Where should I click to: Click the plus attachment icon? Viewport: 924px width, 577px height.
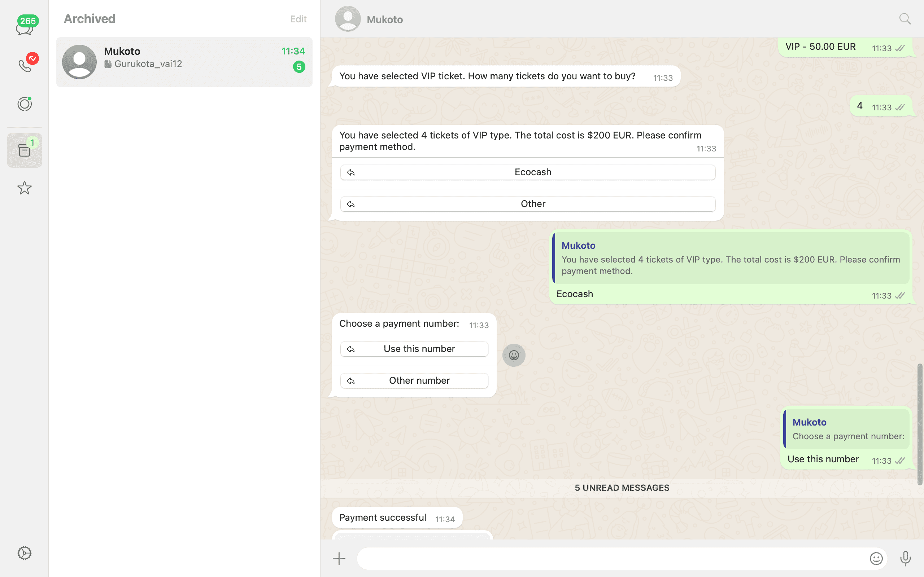[x=339, y=559]
